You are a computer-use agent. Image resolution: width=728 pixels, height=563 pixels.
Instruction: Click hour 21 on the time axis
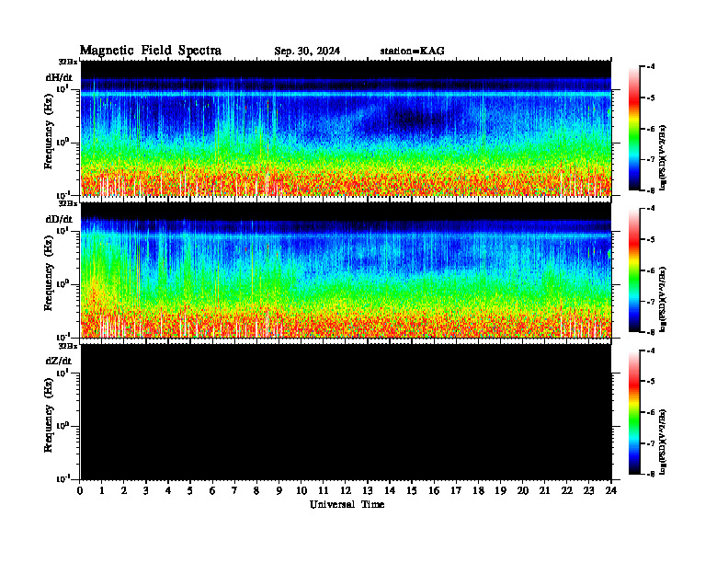coord(544,491)
